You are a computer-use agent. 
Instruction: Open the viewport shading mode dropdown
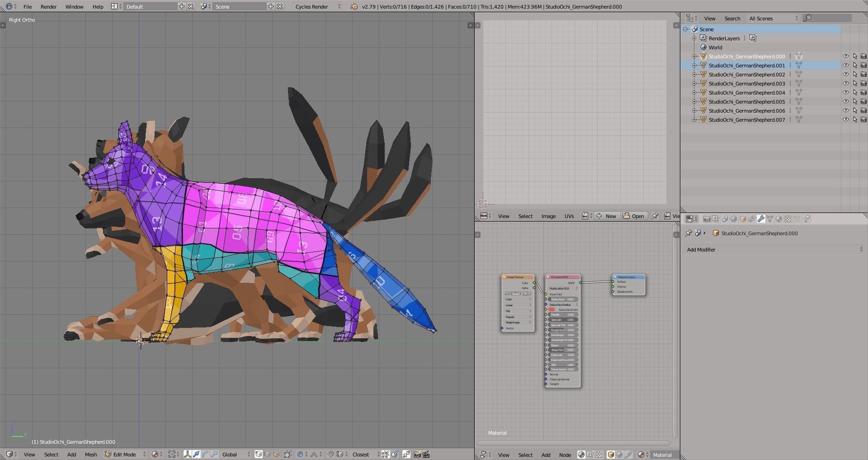click(157, 455)
